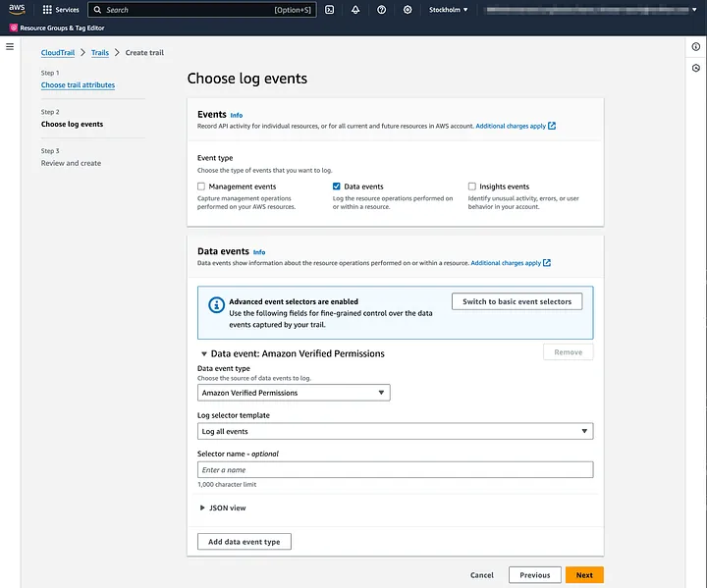Screen dimensions: 707x588
Task: Open the info panel icon at right
Action: 696,46
